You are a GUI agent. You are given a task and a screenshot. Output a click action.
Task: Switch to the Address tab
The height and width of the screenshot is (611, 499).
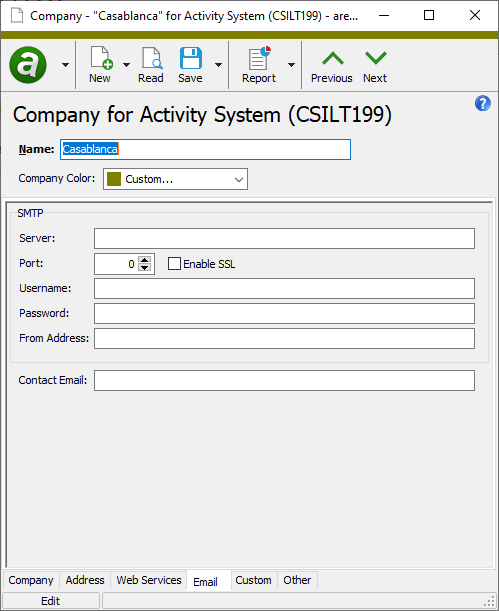(85, 580)
